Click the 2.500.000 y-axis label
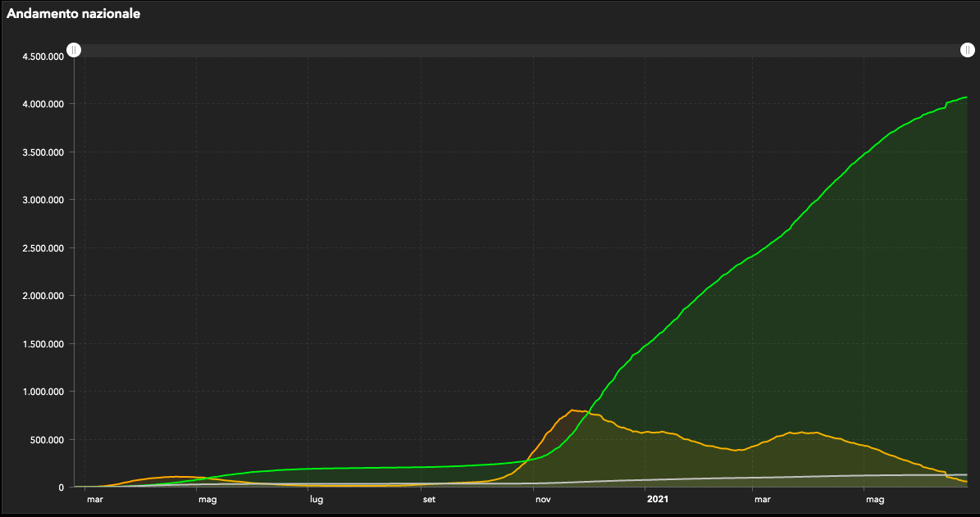 (x=45, y=248)
